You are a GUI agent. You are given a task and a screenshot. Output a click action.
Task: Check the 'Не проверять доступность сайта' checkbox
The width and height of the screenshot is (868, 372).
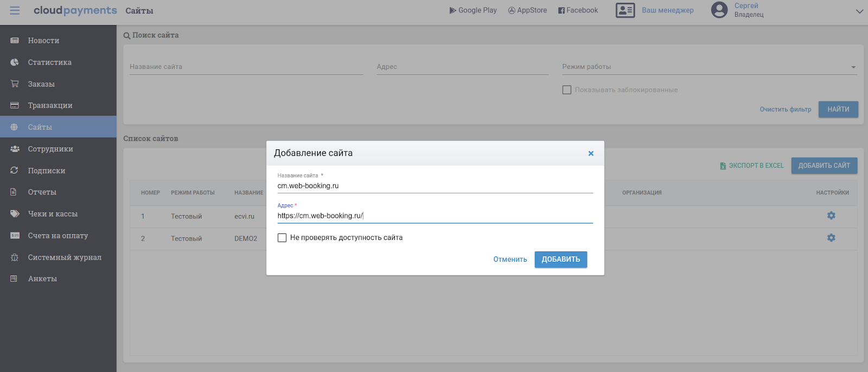282,238
